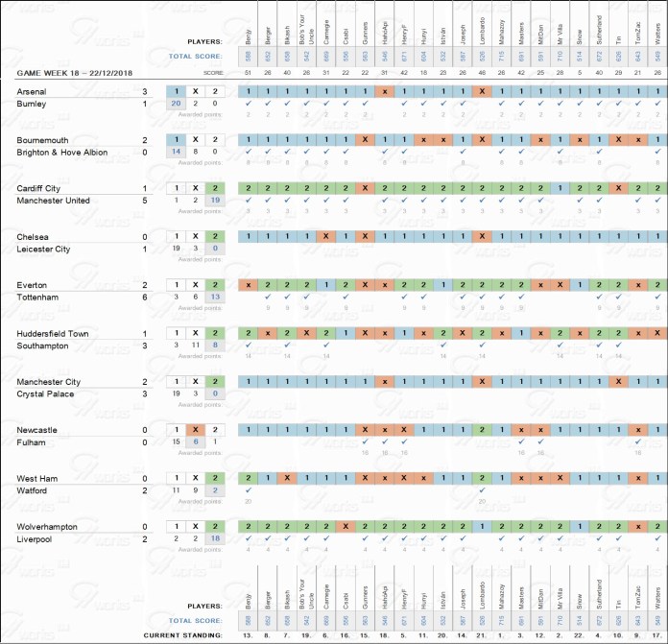668x644 pixels.
Task: Click HaHoAjo's orange x cell in Arsenal row
Action: pyautogui.click(x=384, y=91)
